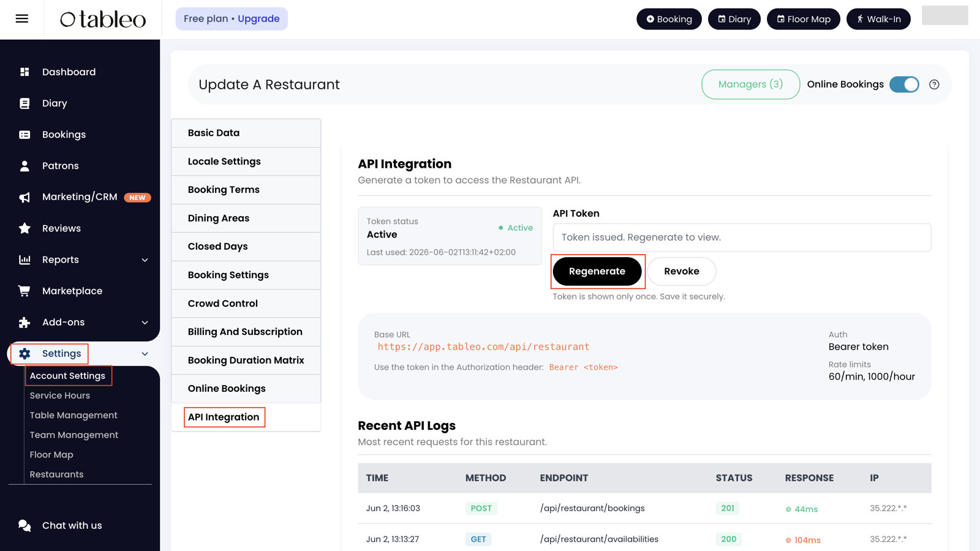980x551 pixels.
Task: Click the base URL link text
Action: click(x=483, y=347)
